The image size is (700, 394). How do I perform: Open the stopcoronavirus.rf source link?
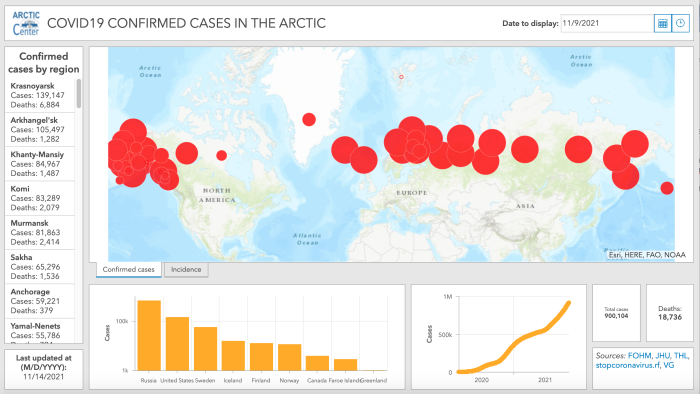tap(628, 365)
